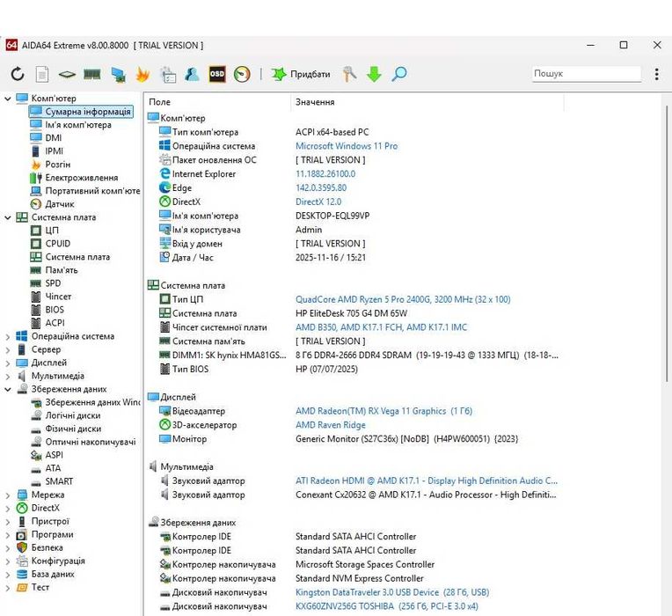Expand the Мережа tree node
Image resolution: width=672 pixels, height=616 pixels.
(x=8, y=495)
